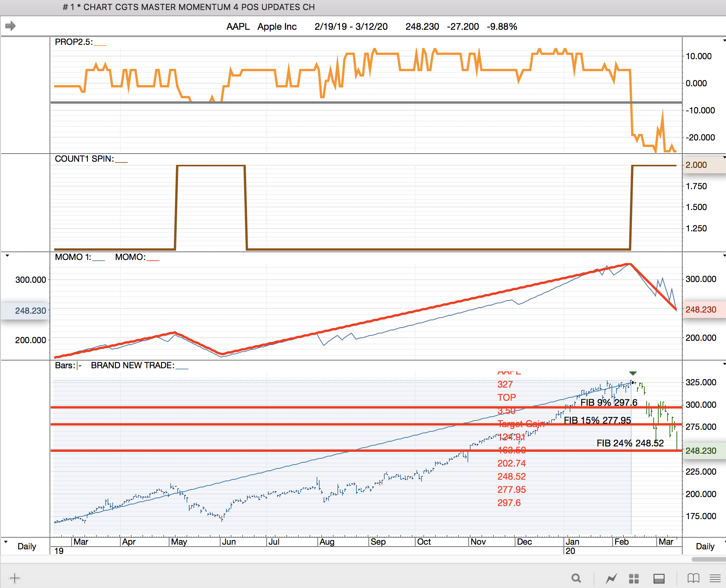Click the red '202.74' annotation value

pyautogui.click(x=512, y=463)
